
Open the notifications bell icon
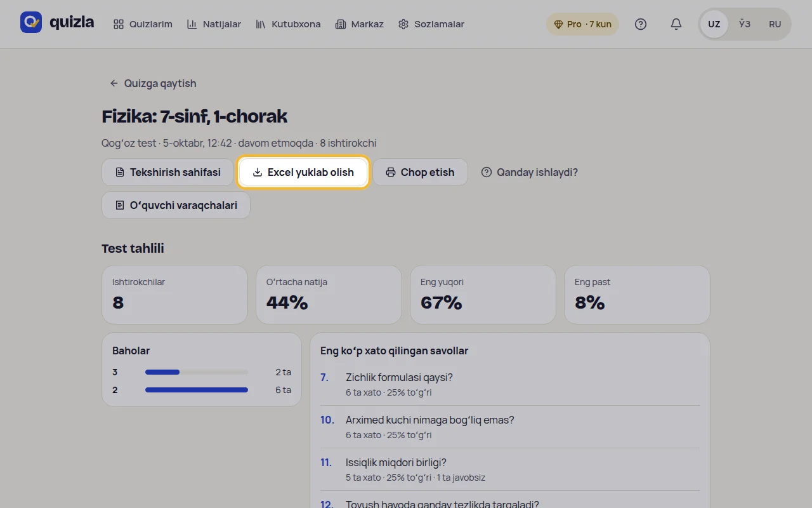676,24
